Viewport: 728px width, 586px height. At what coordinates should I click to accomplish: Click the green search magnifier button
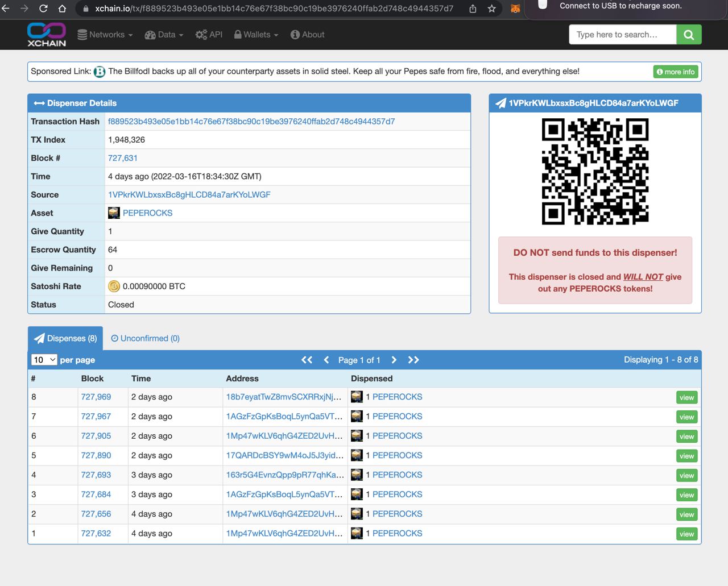689,35
